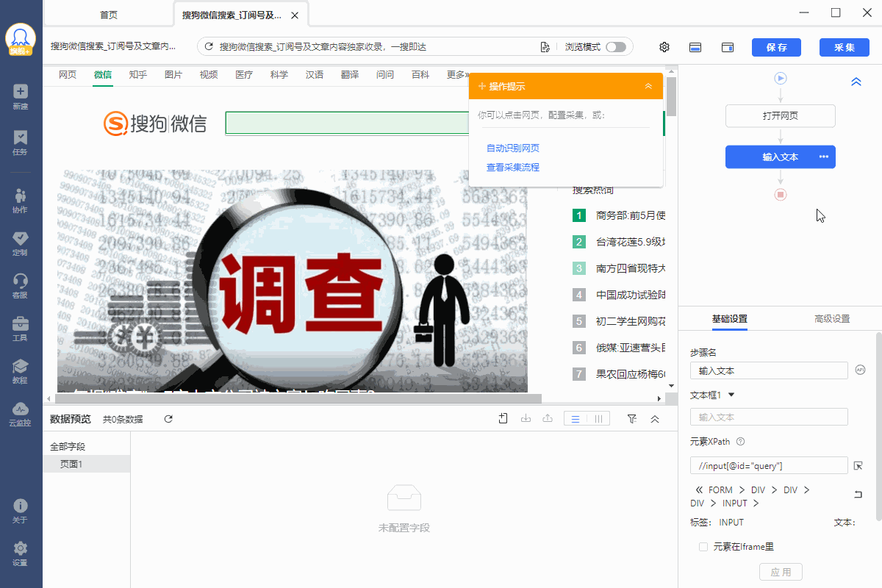Screen dimensions: 882x588
Task: Open the 定制 (Customize) sidebar item
Action: (21, 243)
